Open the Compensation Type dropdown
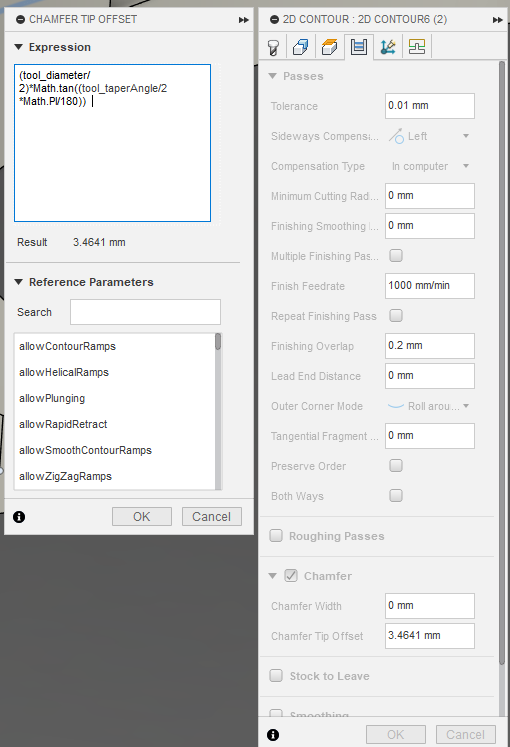This screenshot has width=510, height=747. [430, 166]
